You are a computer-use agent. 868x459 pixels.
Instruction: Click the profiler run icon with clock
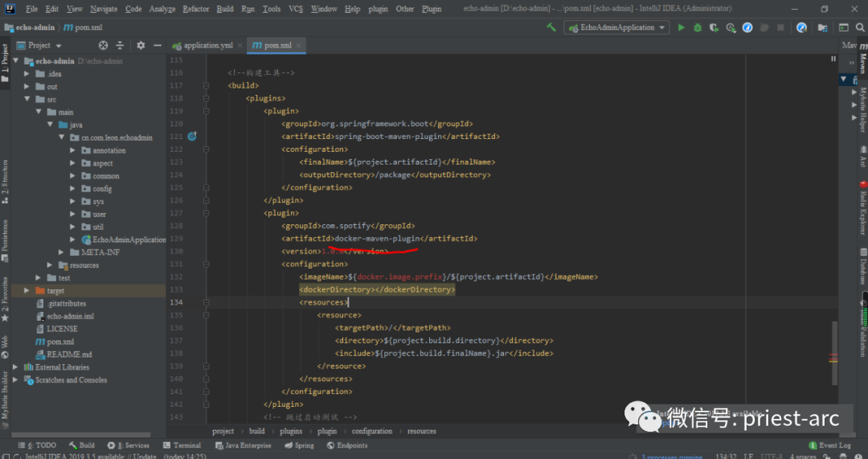pyautogui.click(x=731, y=27)
